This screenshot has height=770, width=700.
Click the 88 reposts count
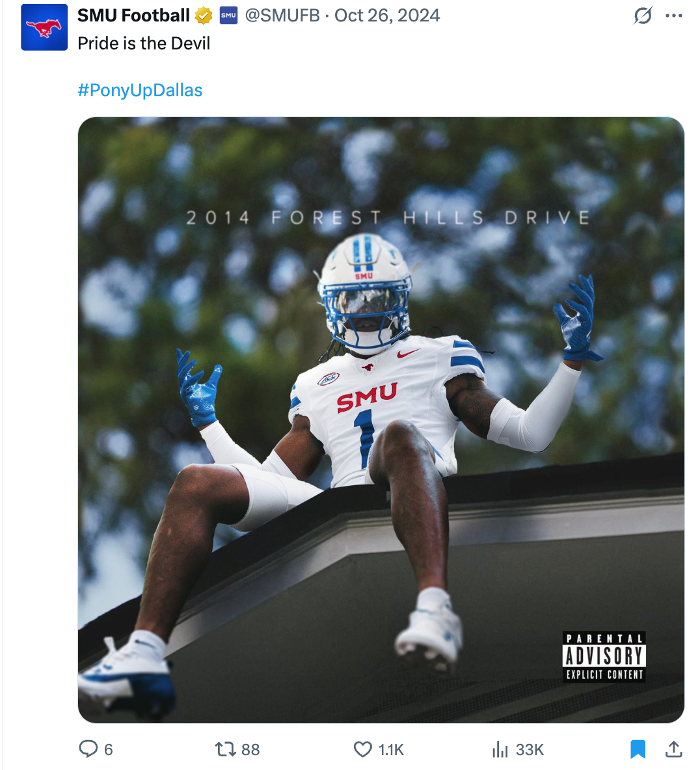[250, 750]
